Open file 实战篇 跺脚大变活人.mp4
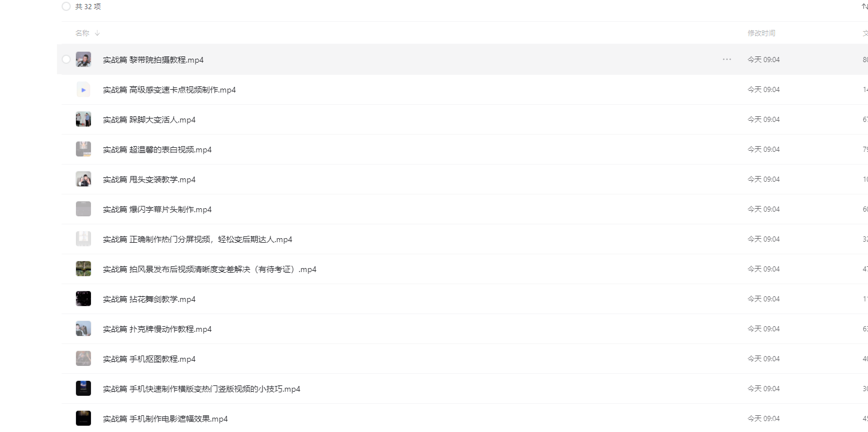This screenshot has height=432, width=868. click(x=149, y=120)
